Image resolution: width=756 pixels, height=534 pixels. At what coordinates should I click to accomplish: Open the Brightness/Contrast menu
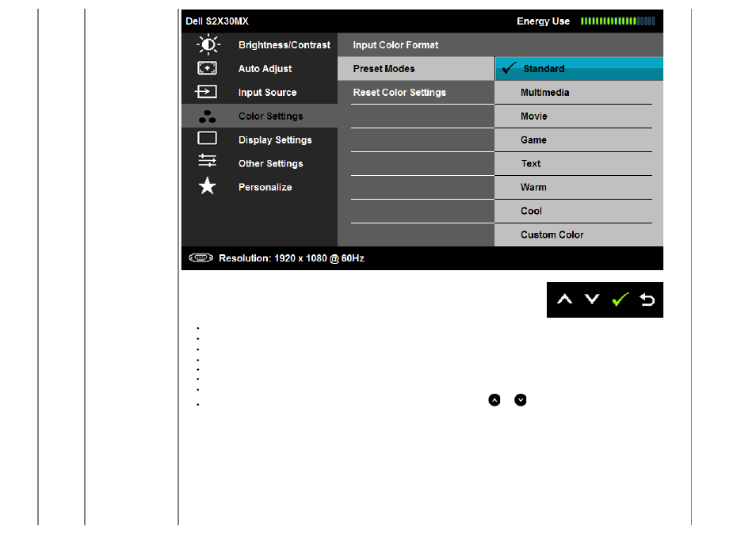(259, 45)
